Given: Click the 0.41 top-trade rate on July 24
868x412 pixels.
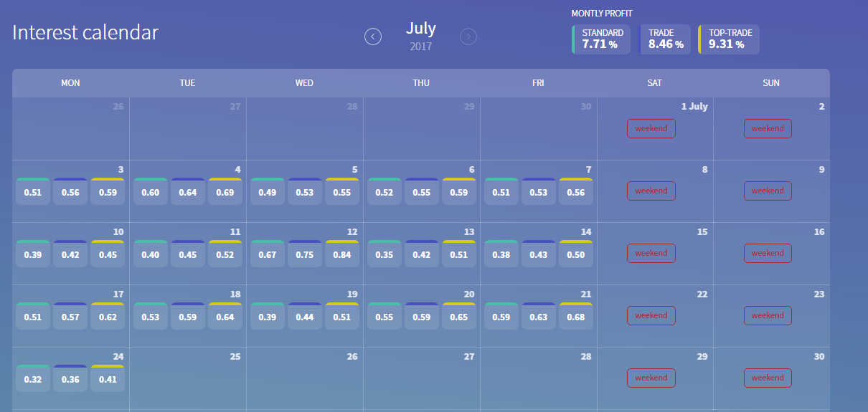Looking at the screenshot, I should [108, 379].
